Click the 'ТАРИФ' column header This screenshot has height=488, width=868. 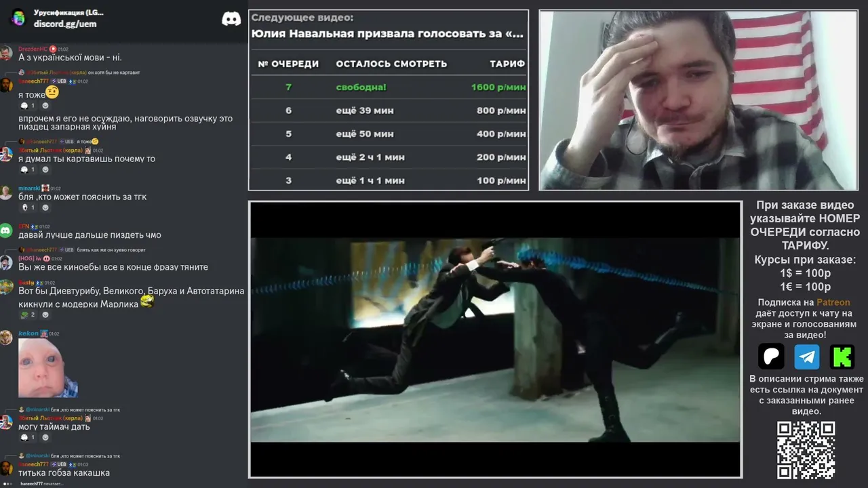pyautogui.click(x=508, y=64)
